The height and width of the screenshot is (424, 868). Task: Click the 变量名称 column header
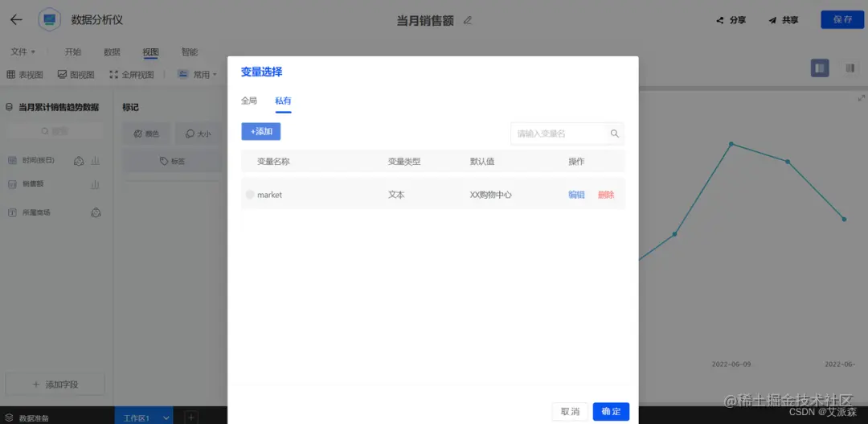(273, 162)
